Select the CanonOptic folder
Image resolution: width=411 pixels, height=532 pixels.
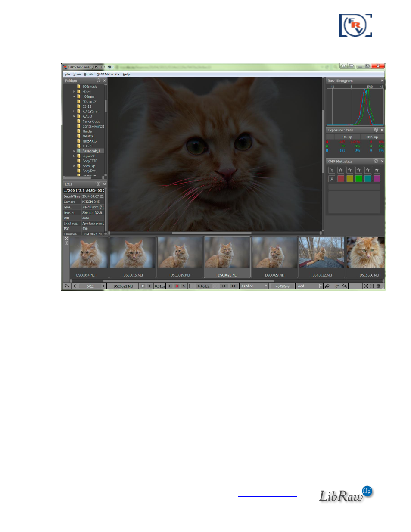pos(91,121)
